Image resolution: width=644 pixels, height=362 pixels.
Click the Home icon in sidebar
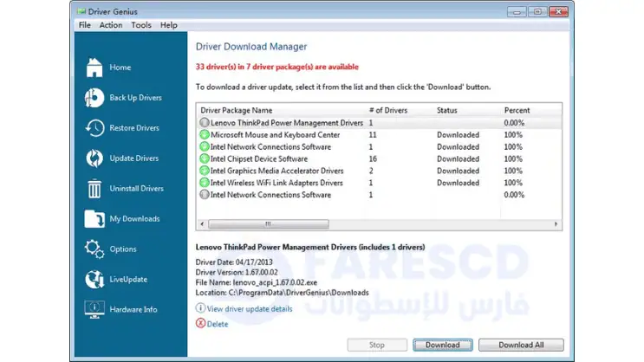[94, 68]
